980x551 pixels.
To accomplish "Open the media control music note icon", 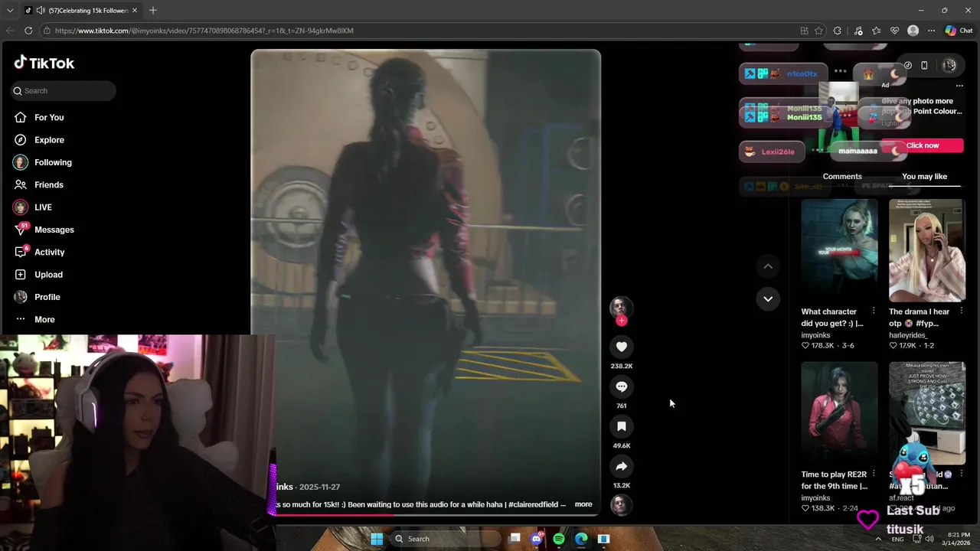I will click(857, 31).
